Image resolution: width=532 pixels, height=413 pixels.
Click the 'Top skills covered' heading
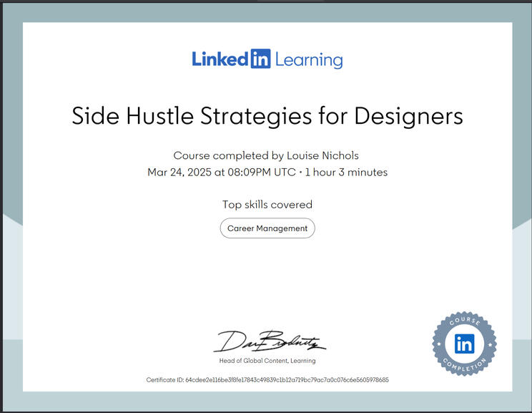267,205
